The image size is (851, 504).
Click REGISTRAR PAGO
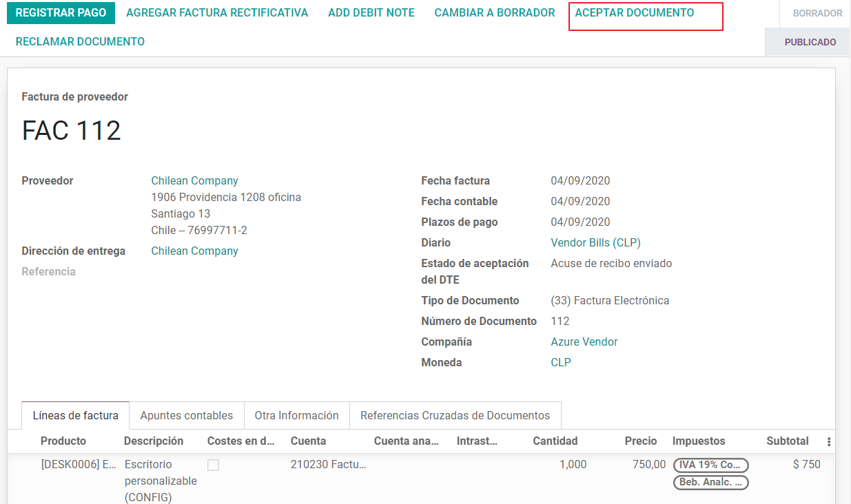[61, 13]
